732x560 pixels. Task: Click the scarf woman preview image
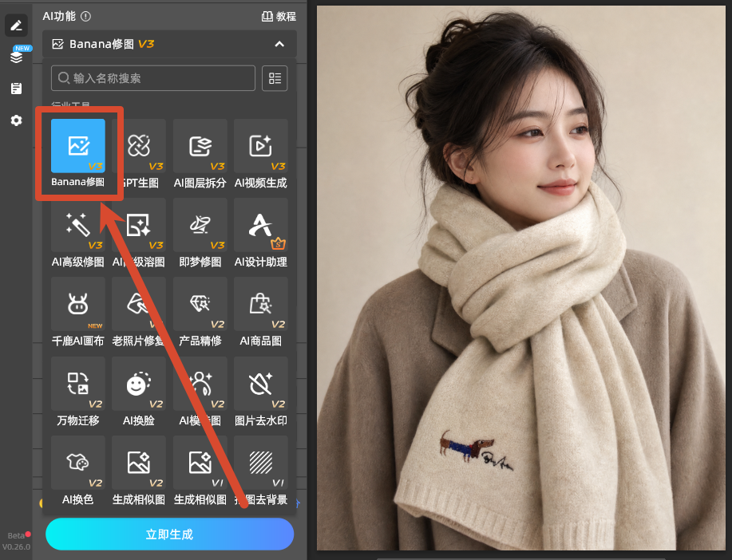click(521, 278)
